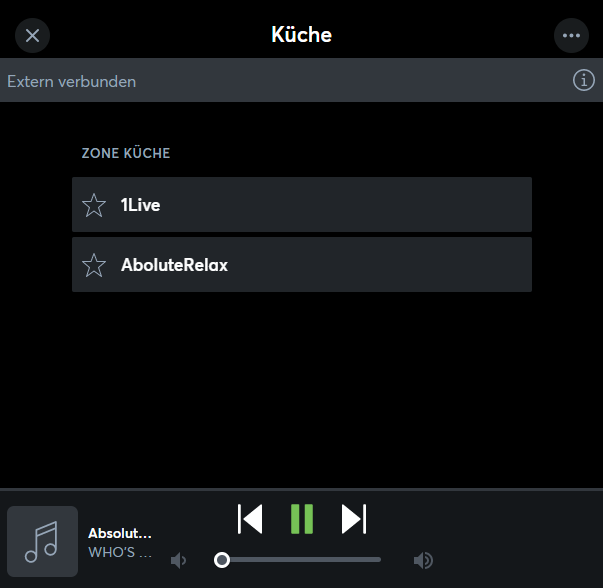Click the Küche title heading
This screenshot has height=588, width=603.
pyautogui.click(x=301, y=35)
